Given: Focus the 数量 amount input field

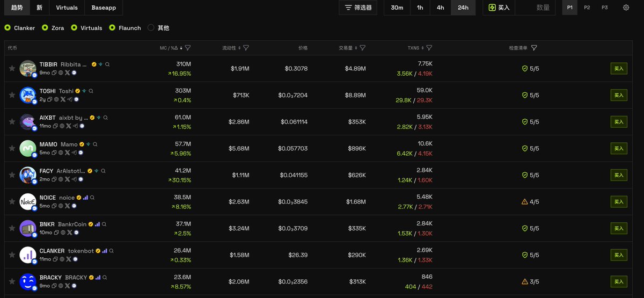Looking at the screenshot, I should 536,8.
